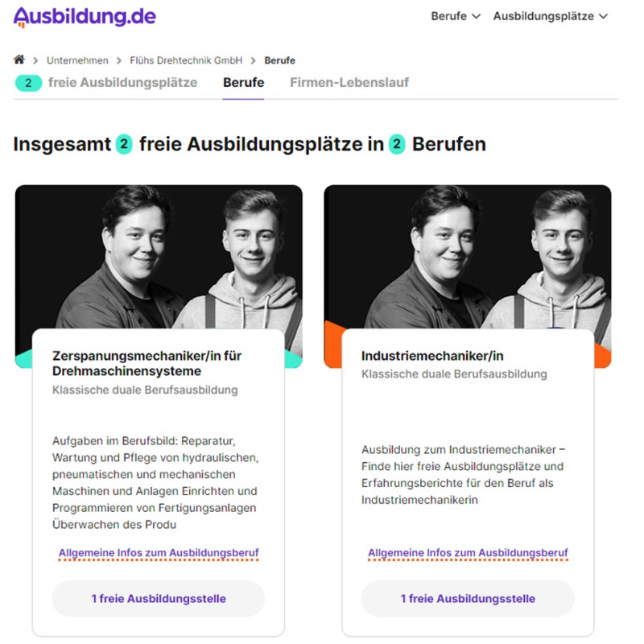Go to Flühs Drehtechnik GmbH breadcrumb

[x=186, y=60]
